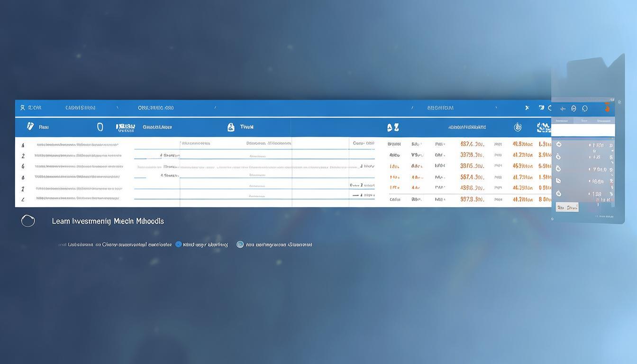This screenshot has height=364, width=637.
Task: Click the padlock icon beside the Tiven label
Action: tap(231, 127)
